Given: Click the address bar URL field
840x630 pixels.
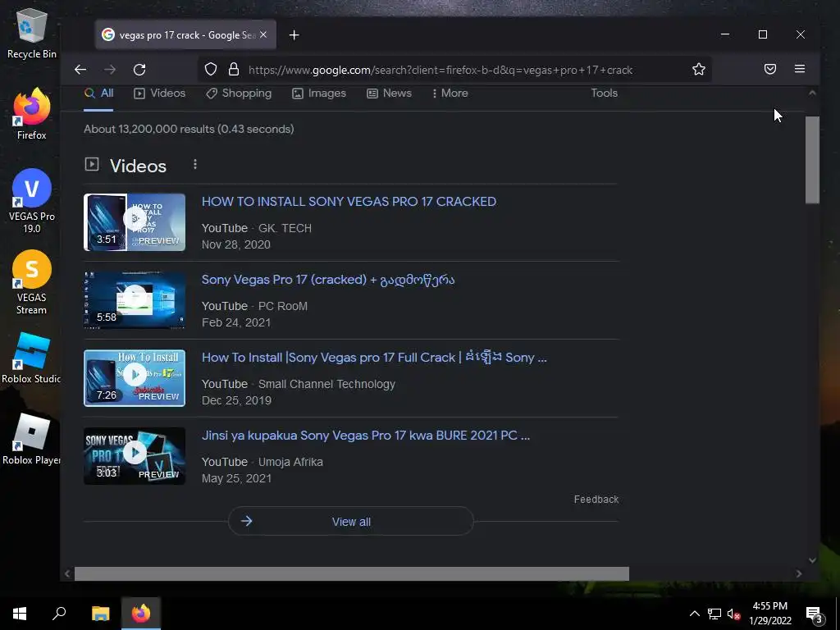Looking at the screenshot, I should tap(441, 71).
